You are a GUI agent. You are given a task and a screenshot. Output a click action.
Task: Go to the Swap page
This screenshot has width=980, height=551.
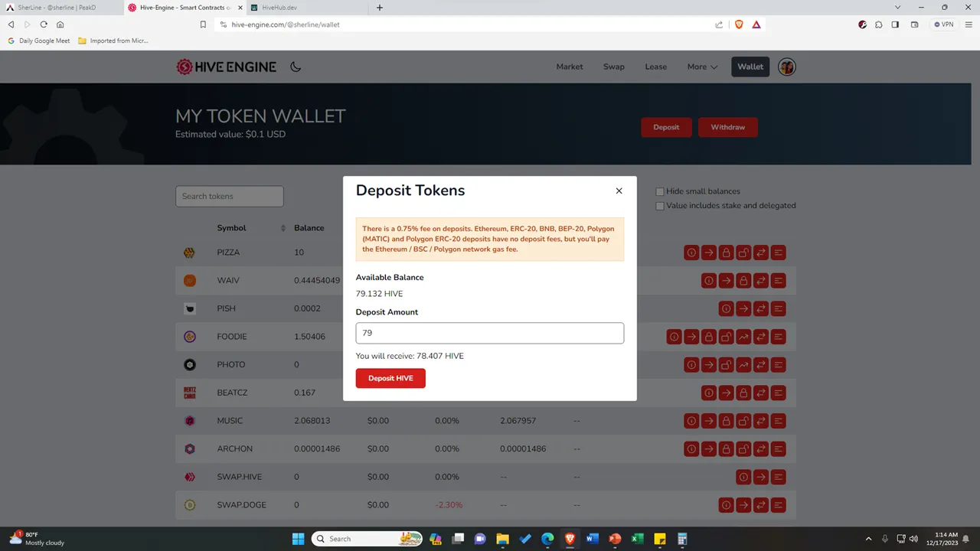click(x=614, y=67)
